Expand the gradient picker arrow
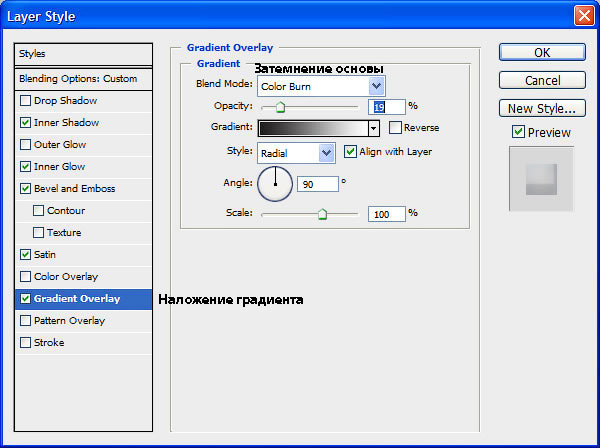This screenshot has height=448, width=600. [x=374, y=129]
